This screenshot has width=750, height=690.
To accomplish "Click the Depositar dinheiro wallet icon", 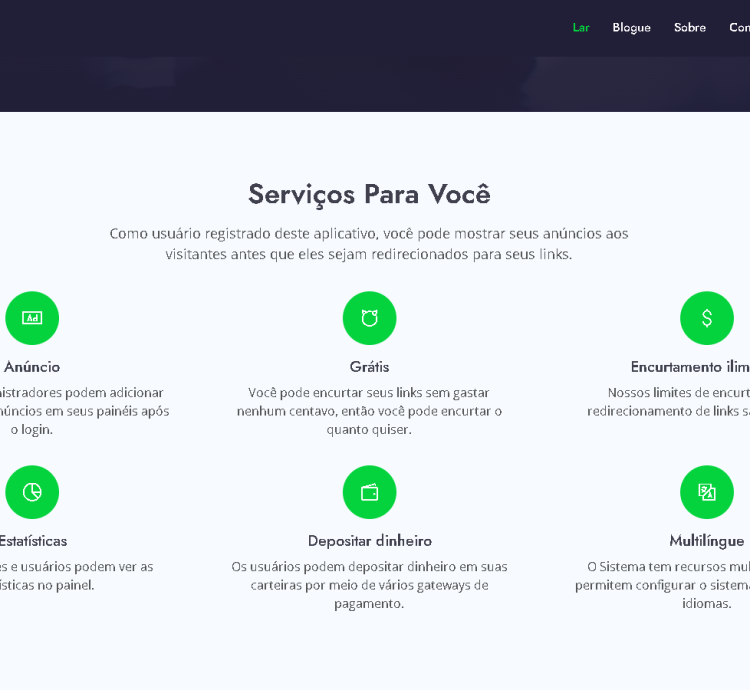I will click(x=369, y=492).
